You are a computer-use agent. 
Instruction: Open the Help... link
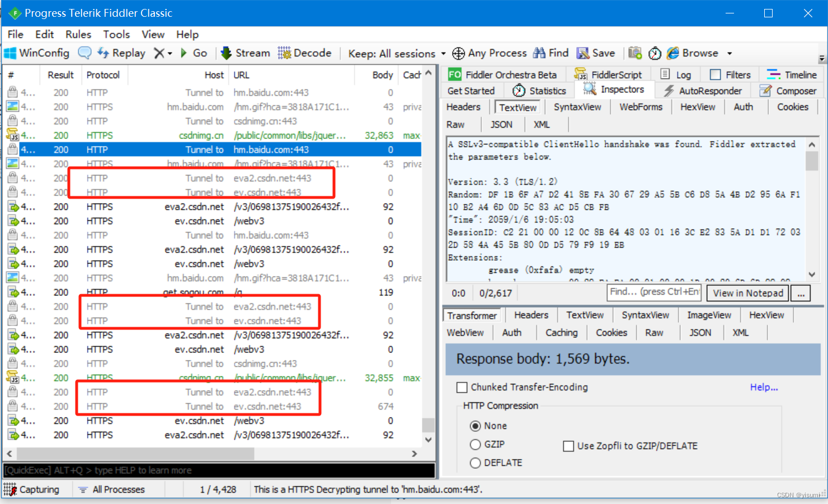(764, 387)
